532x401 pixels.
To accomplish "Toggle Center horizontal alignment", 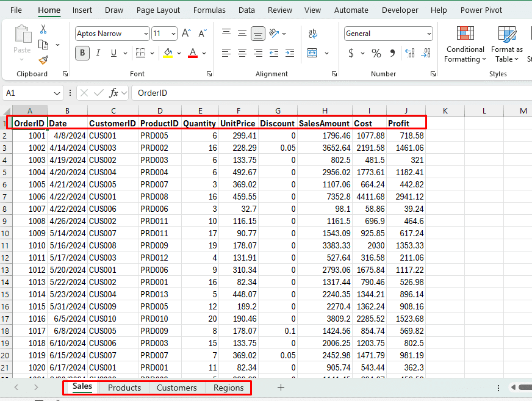I will tap(242, 53).
